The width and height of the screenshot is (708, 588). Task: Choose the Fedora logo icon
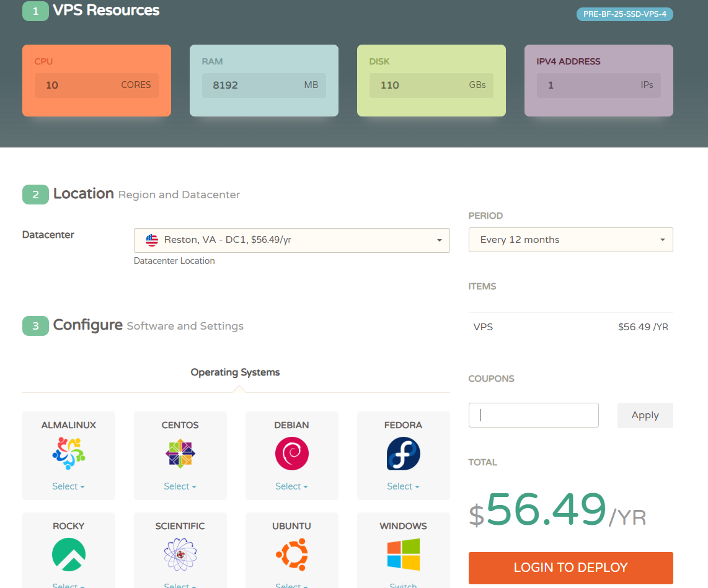tap(404, 454)
